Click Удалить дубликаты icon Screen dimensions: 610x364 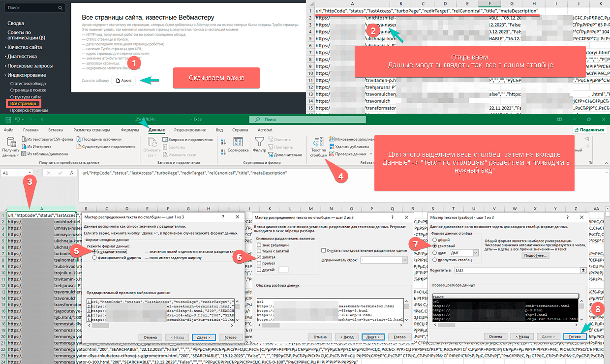pyautogui.click(x=332, y=147)
